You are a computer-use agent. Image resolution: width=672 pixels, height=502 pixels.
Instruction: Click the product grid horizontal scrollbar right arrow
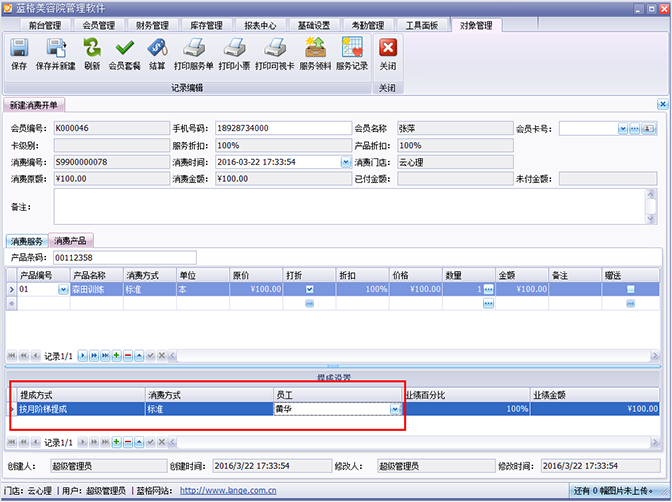(x=654, y=356)
